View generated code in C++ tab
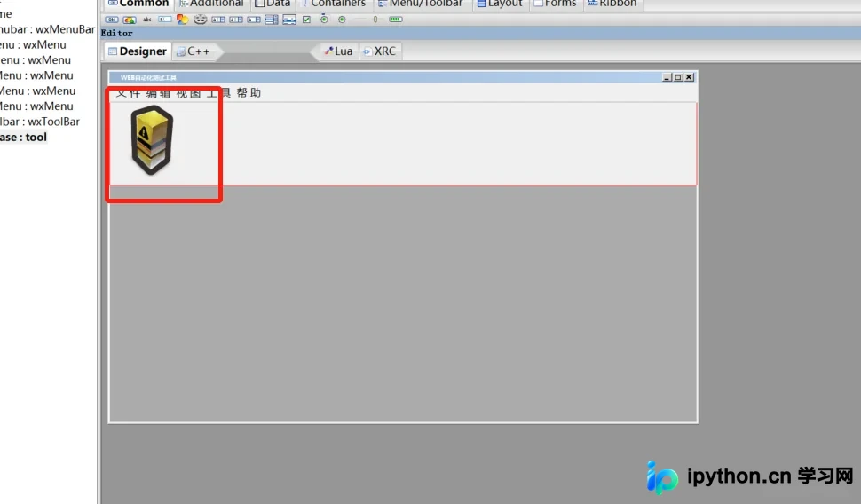This screenshot has height=504, width=861. [x=194, y=51]
